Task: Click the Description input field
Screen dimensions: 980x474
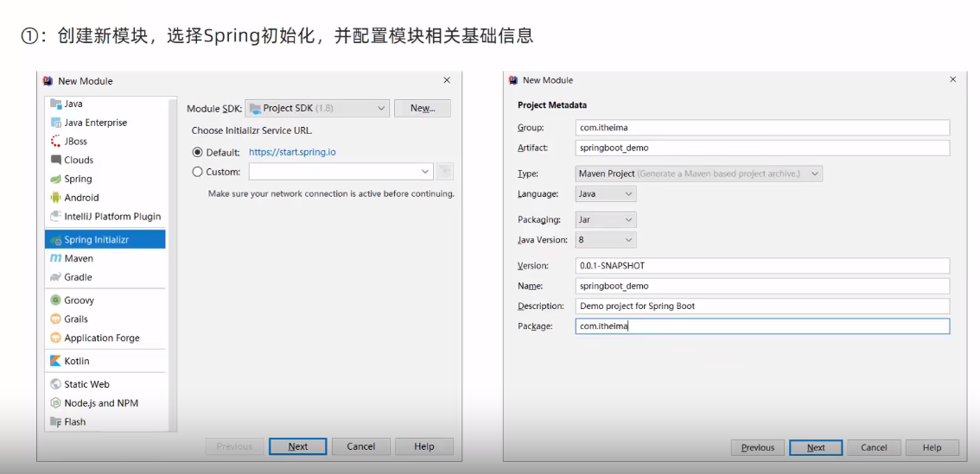Action: tap(762, 306)
